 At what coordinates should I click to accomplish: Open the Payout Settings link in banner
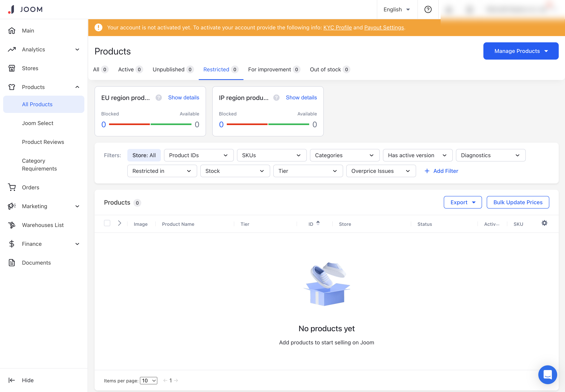(x=384, y=27)
